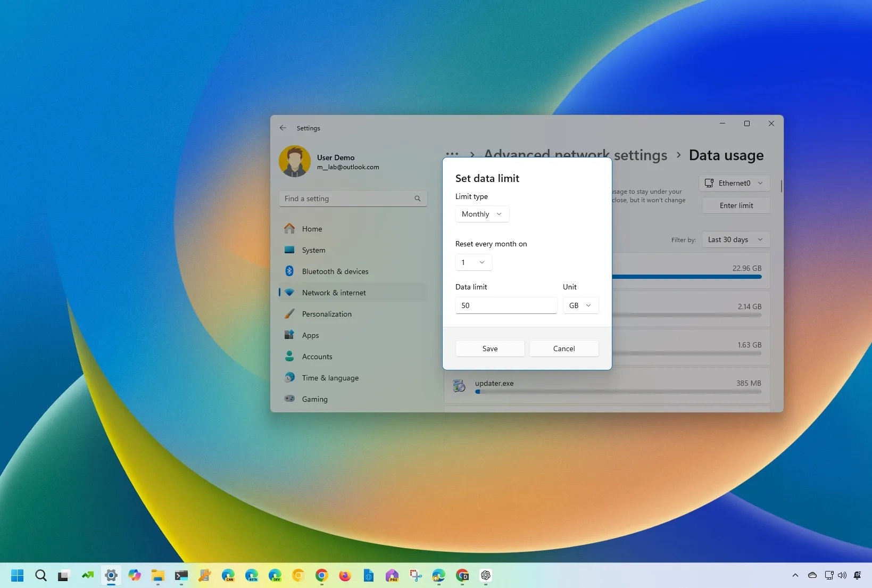Click the Personalization brush icon
The height and width of the screenshot is (588, 872).
tap(289, 314)
